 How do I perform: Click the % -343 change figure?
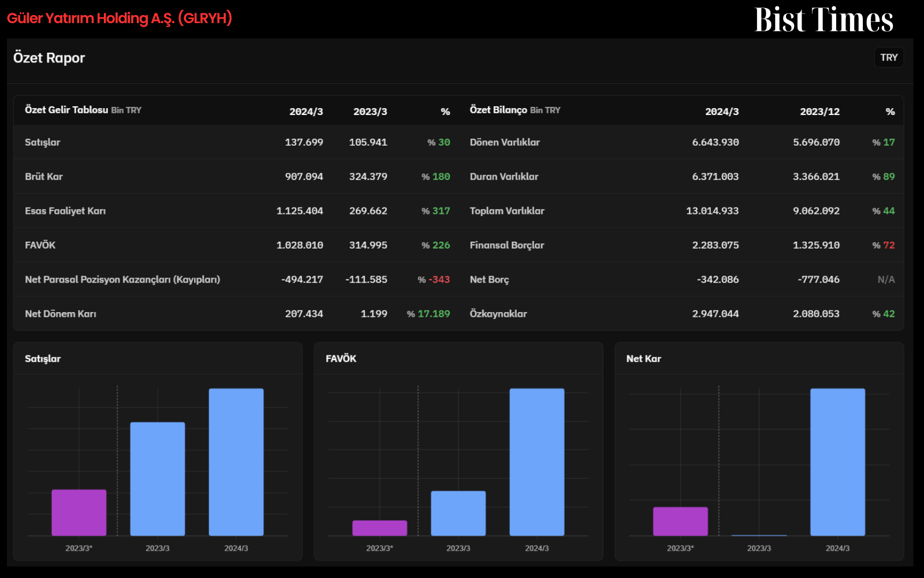(434, 280)
